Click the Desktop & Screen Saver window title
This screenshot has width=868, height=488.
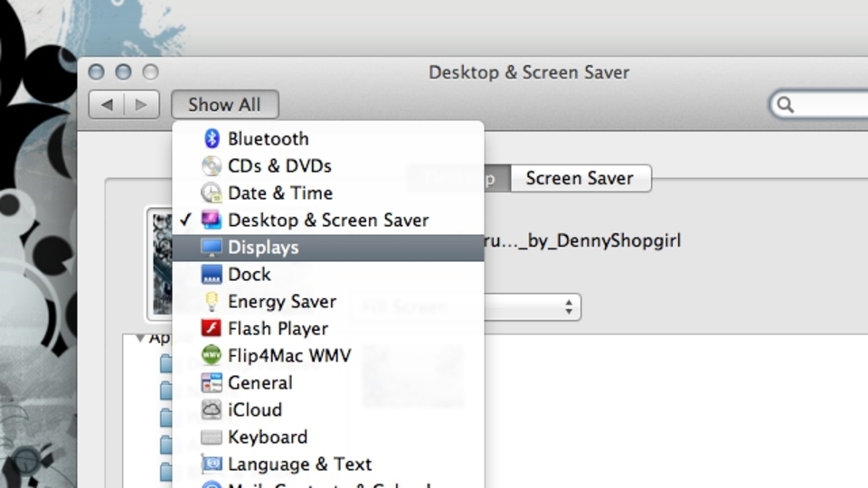529,72
